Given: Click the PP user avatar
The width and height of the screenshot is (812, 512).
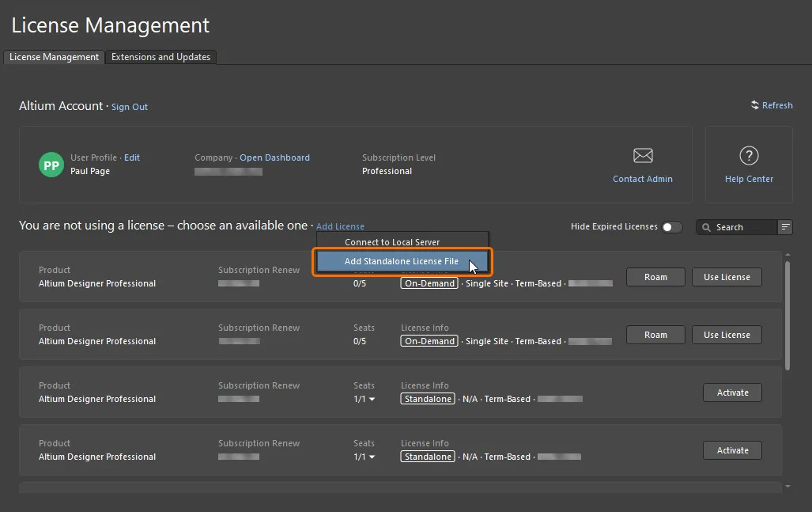Looking at the screenshot, I should [51, 165].
